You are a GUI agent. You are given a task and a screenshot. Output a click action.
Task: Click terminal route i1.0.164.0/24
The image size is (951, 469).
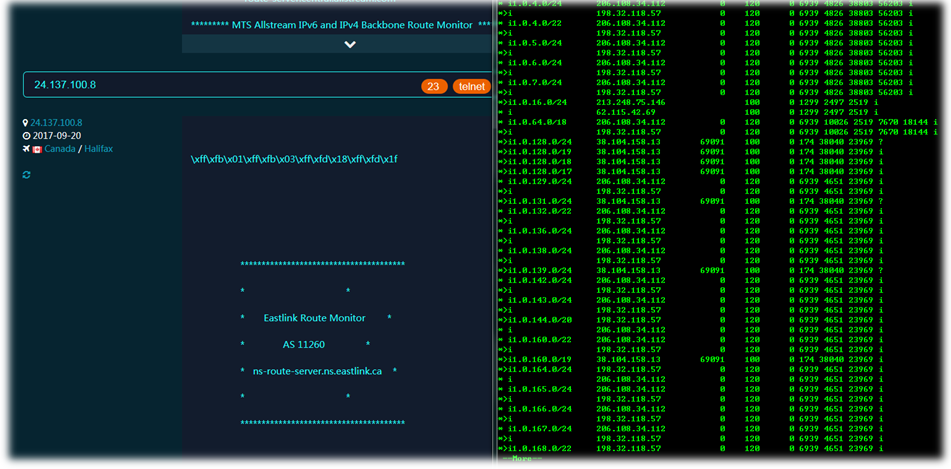pos(539,369)
